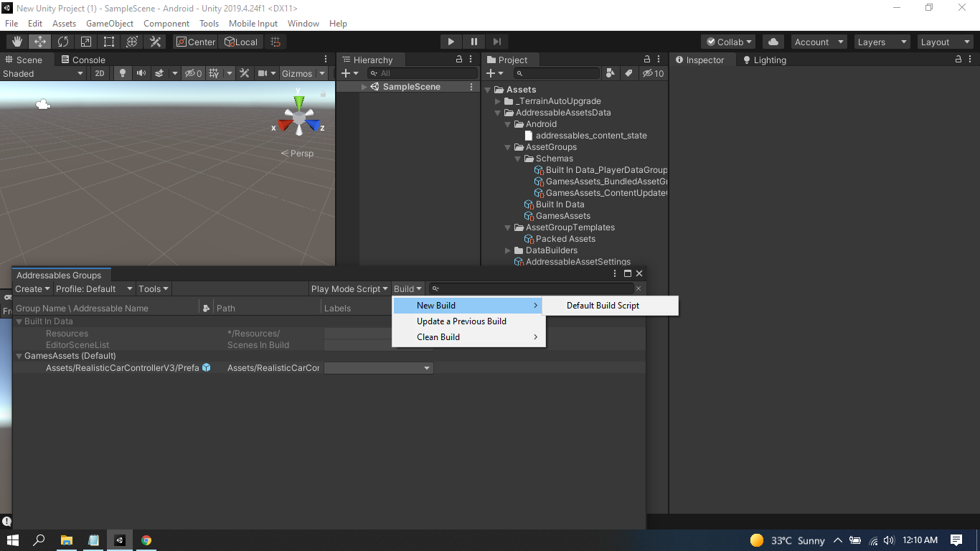Open Project search by label icon
Screen dimensions: 980x551
[628, 73]
